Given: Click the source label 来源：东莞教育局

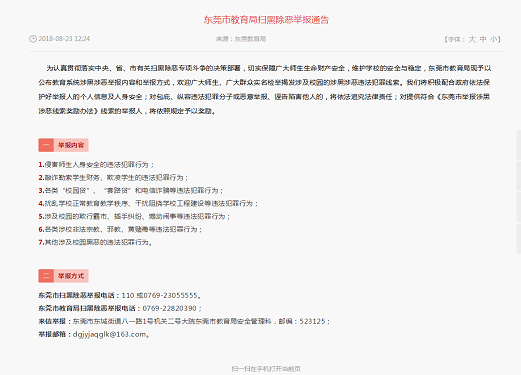Looking at the screenshot, I should pyautogui.click(x=241, y=39).
